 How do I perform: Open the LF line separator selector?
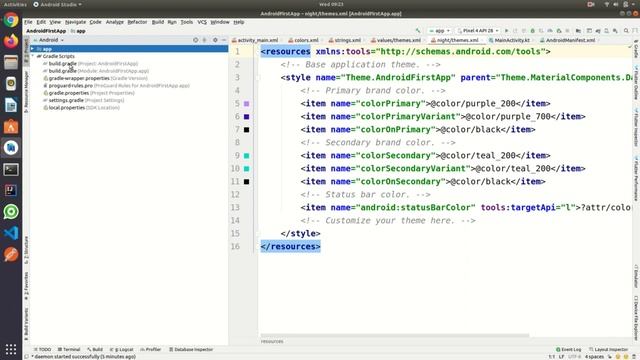[x=562, y=357]
